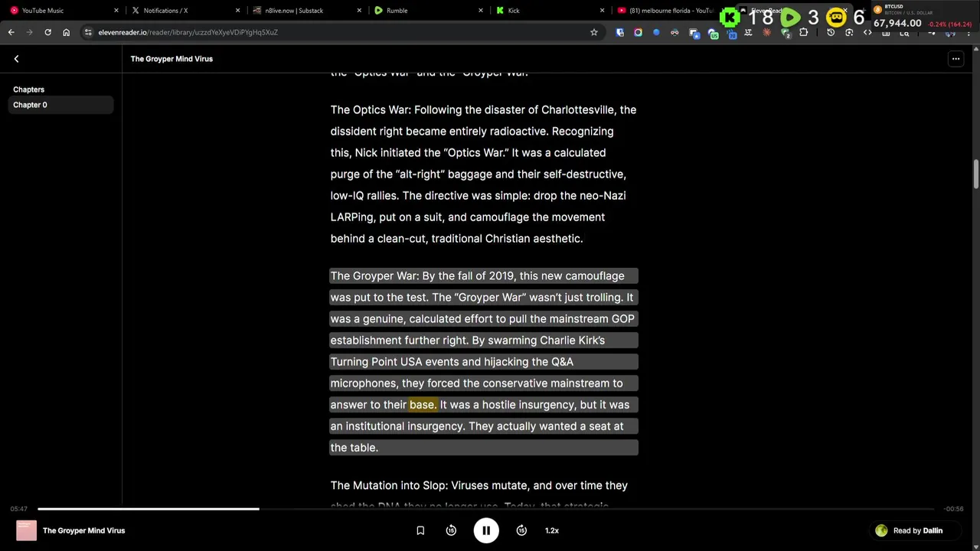980x551 pixels.
Task: Open the browser extensions puzzle icon
Action: 803,32
